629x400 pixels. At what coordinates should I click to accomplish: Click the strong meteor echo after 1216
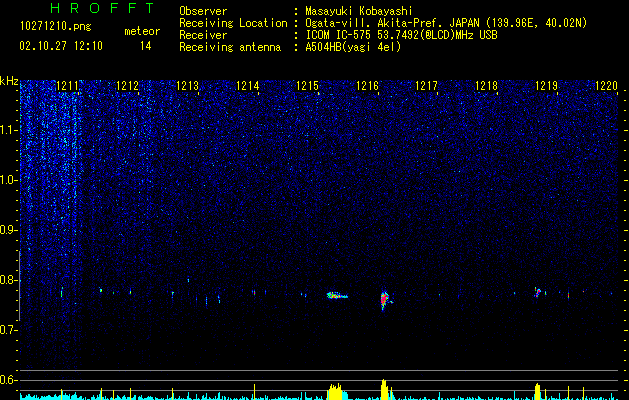coord(385,300)
